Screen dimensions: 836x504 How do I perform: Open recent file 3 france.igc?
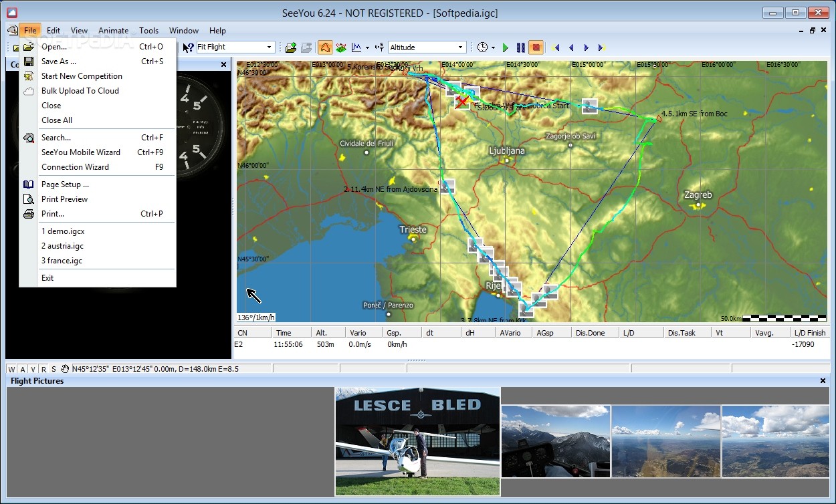coord(98,261)
